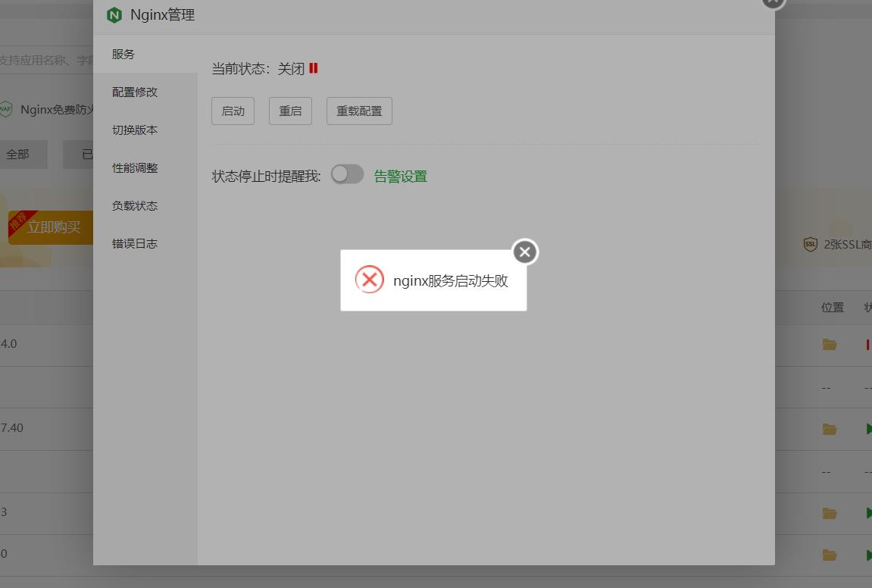Click the nginx服务启动失败 message text
This screenshot has width=872, height=588.
tap(451, 280)
